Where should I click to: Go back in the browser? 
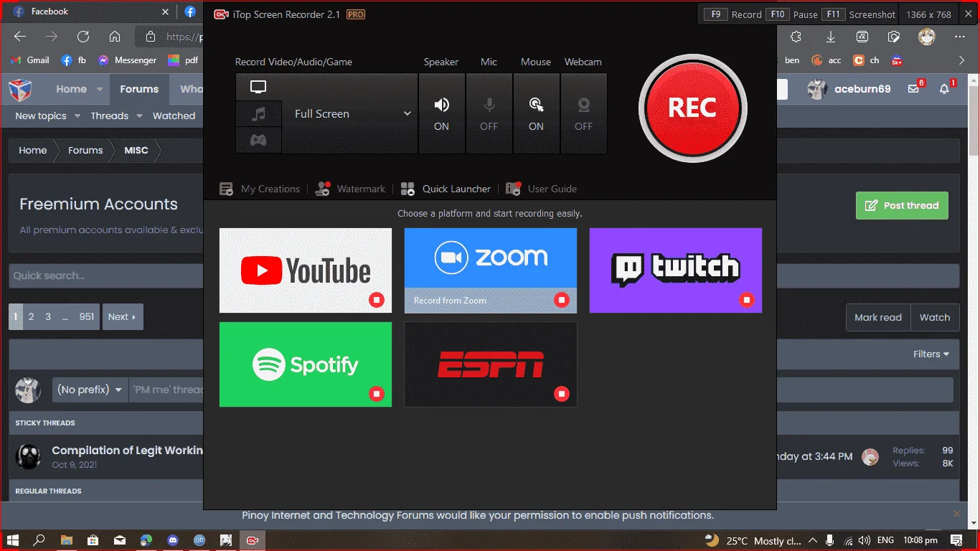tap(20, 37)
